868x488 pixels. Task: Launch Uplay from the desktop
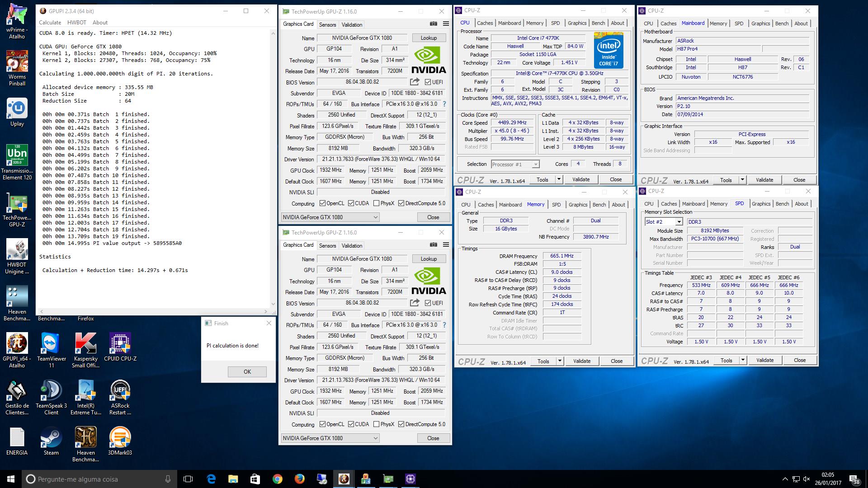(x=17, y=113)
